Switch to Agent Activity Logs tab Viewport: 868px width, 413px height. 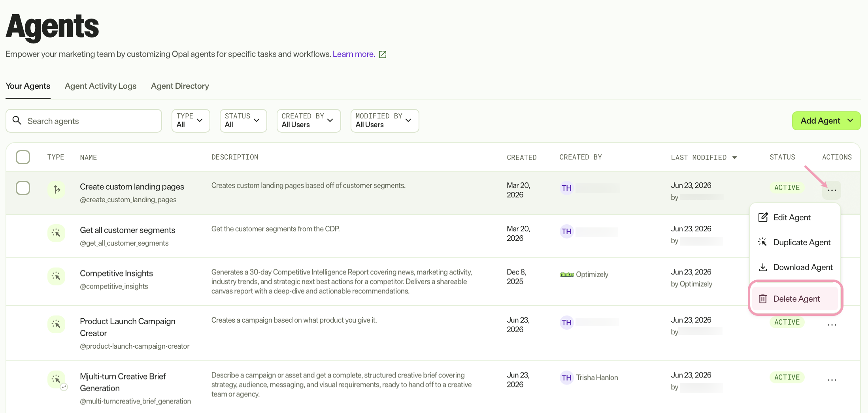tap(100, 86)
